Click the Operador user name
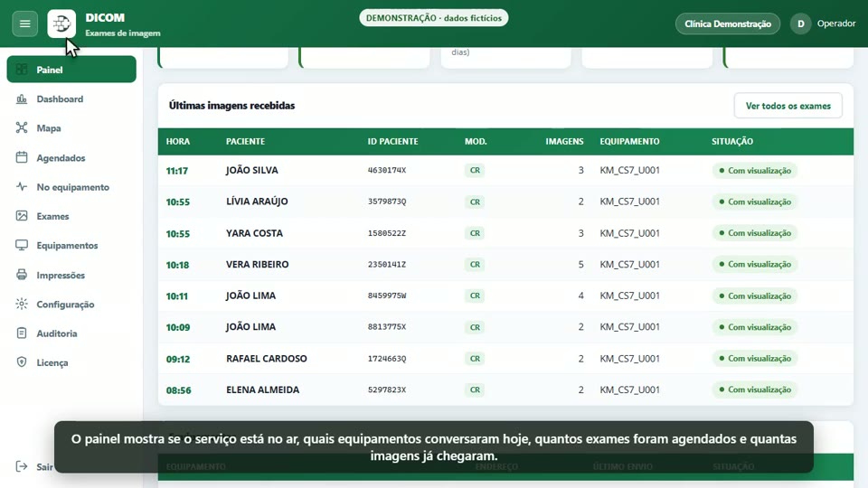The image size is (868, 488). coord(835,23)
